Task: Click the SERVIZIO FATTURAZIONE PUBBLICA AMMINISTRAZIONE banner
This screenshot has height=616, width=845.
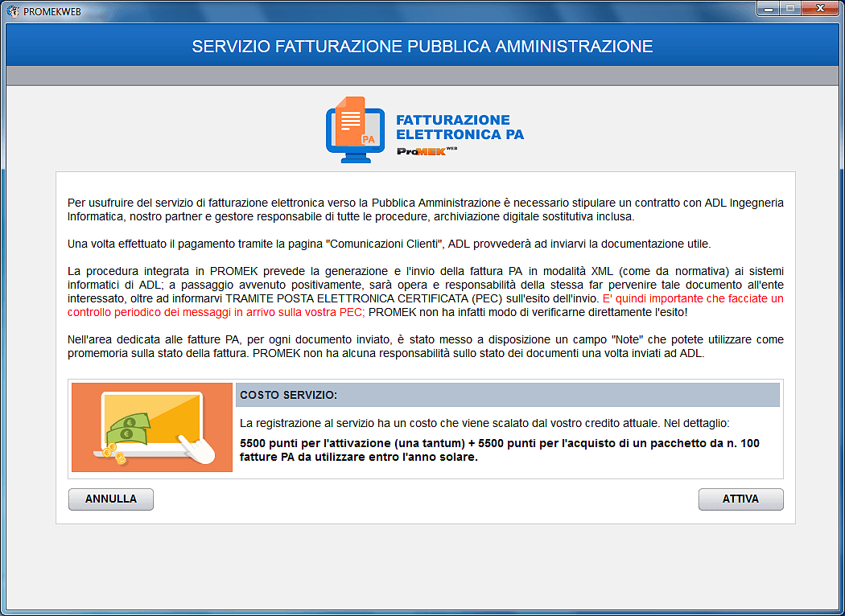Action: coord(422,47)
